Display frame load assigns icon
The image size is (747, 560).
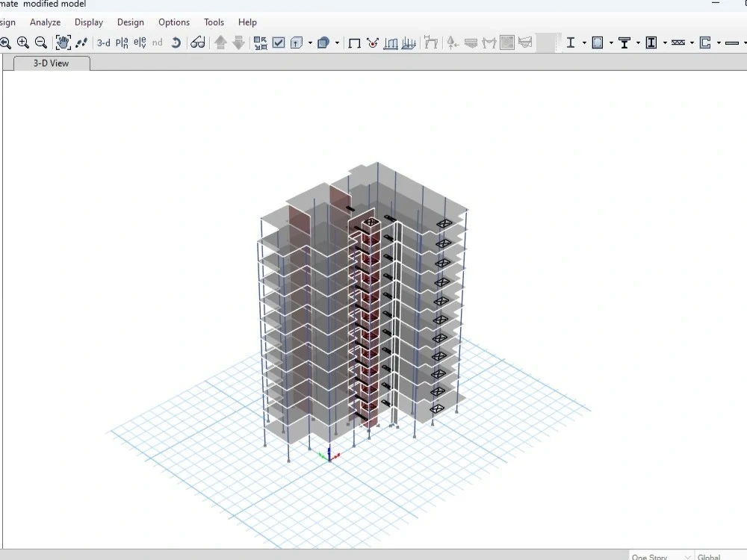[391, 43]
